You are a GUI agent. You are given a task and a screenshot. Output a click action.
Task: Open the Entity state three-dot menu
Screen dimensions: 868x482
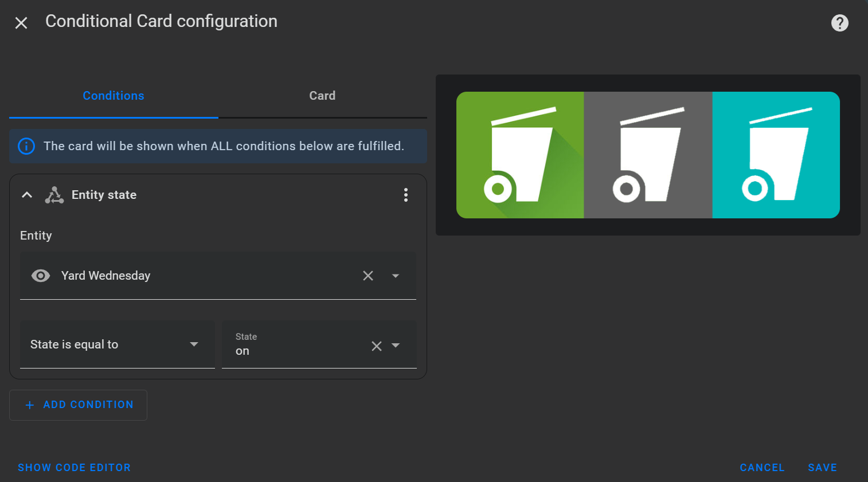pyautogui.click(x=406, y=195)
